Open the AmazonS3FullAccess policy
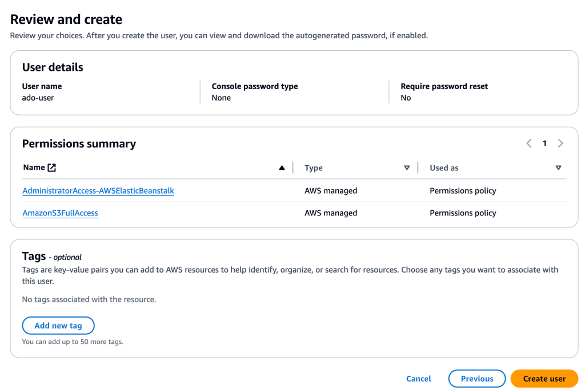 click(x=60, y=213)
